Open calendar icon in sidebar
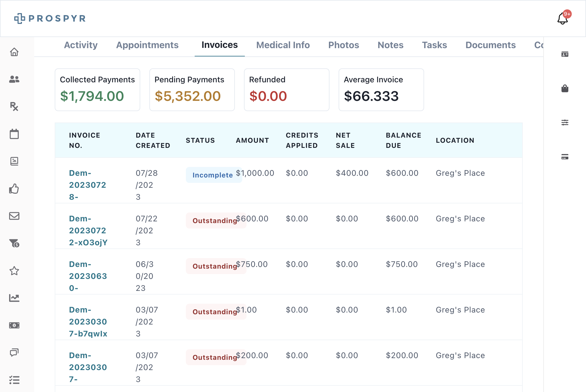 (14, 134)
